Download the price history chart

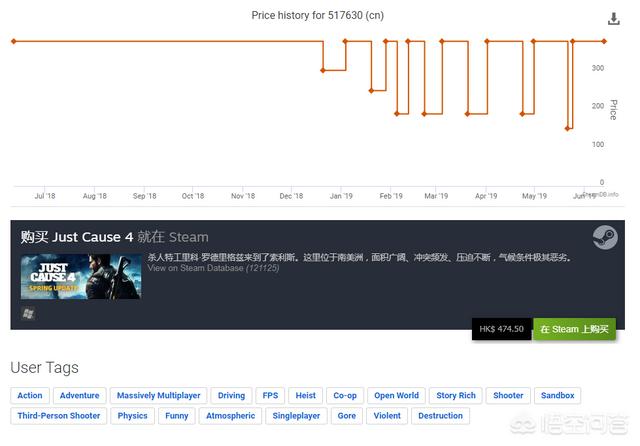[613, 19]
